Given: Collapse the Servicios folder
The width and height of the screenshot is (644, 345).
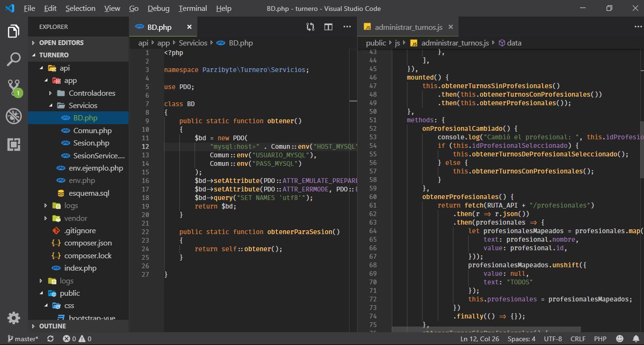Looking at the screenshot, I should 78,105.
